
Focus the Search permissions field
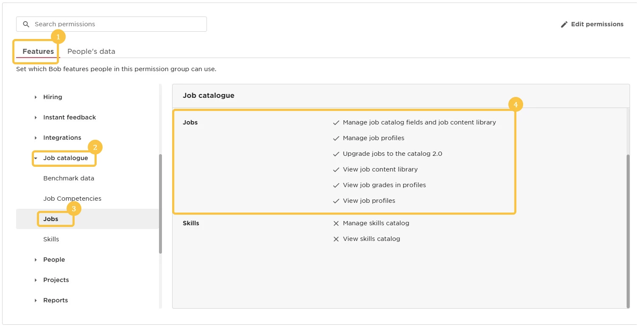[112, 24]
